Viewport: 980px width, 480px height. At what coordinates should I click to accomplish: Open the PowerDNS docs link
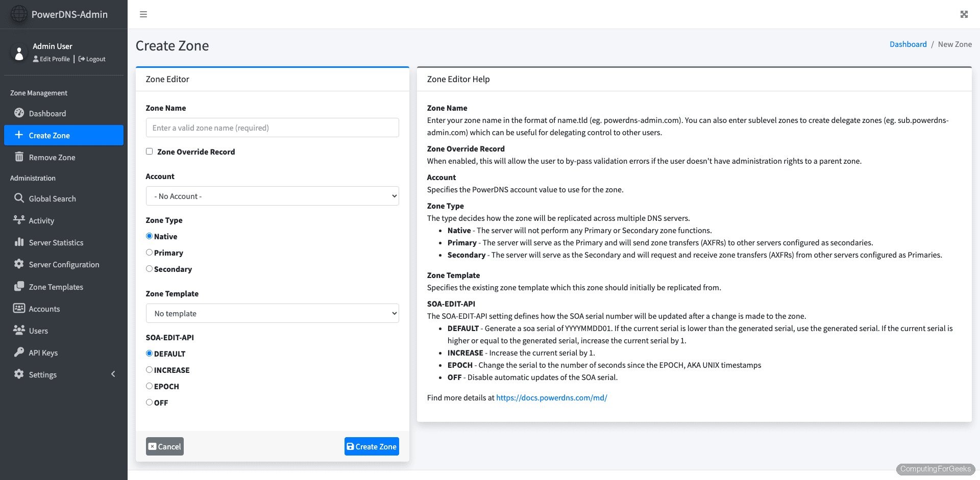pos(551,397)
